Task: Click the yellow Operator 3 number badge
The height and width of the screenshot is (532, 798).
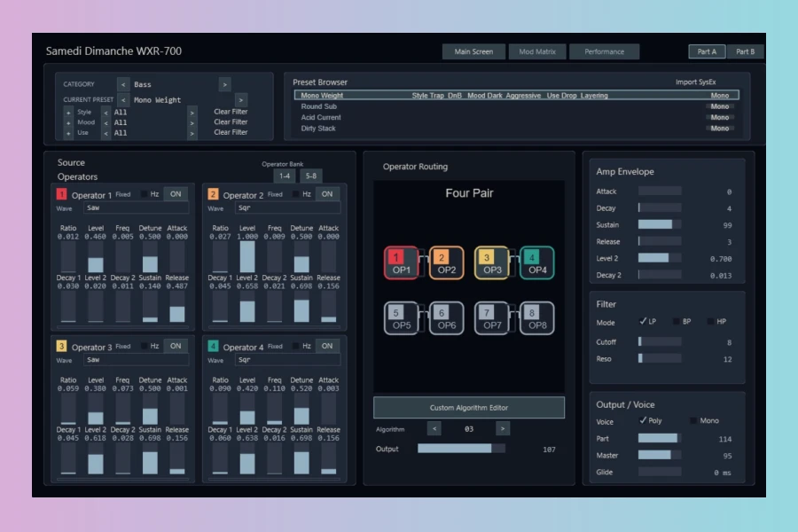Action: coord(61,347)
